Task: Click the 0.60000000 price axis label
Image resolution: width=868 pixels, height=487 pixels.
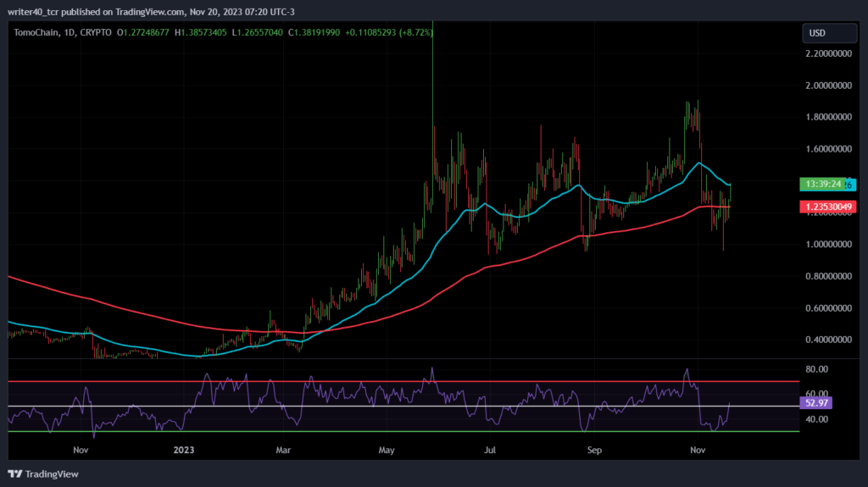Action: tap(829, 308)
